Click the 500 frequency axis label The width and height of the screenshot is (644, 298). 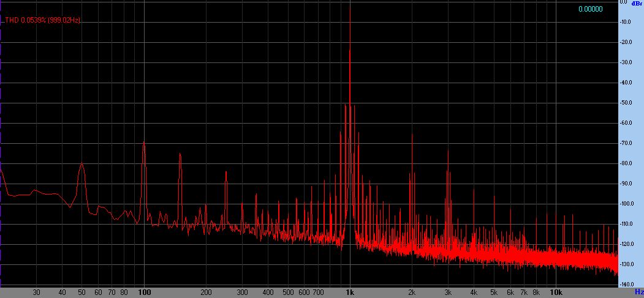point(288,292)
